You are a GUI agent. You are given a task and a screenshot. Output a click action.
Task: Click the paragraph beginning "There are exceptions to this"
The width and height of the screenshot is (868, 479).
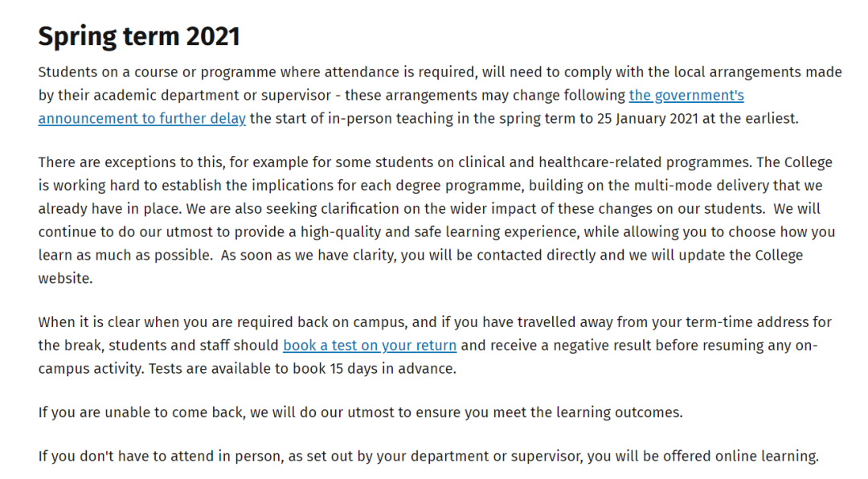pos(436,220)
